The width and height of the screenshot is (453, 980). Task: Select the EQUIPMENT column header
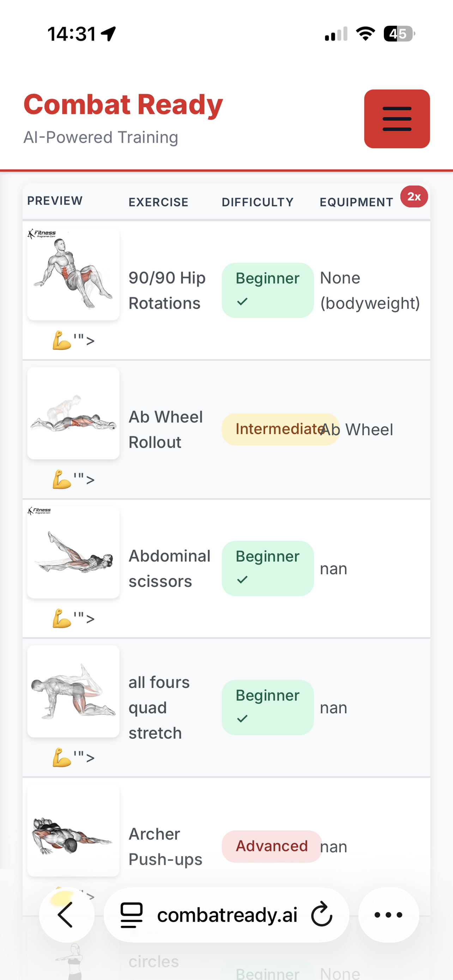[356, 202]
